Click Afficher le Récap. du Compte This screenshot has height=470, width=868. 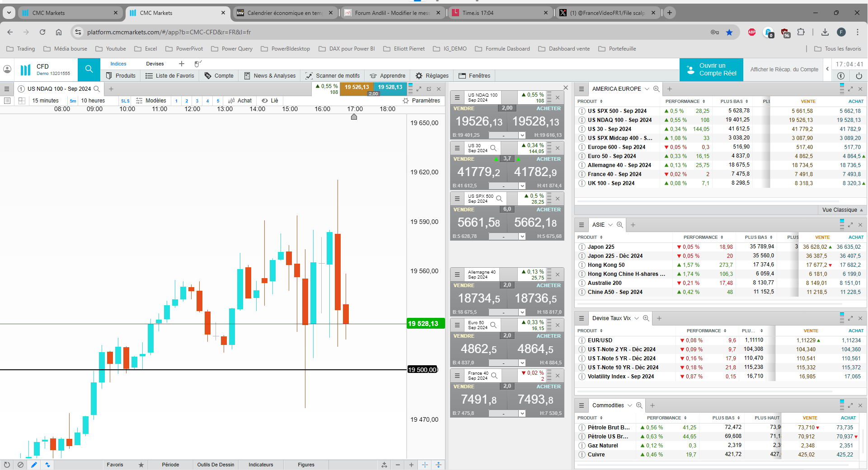(784, 70)
